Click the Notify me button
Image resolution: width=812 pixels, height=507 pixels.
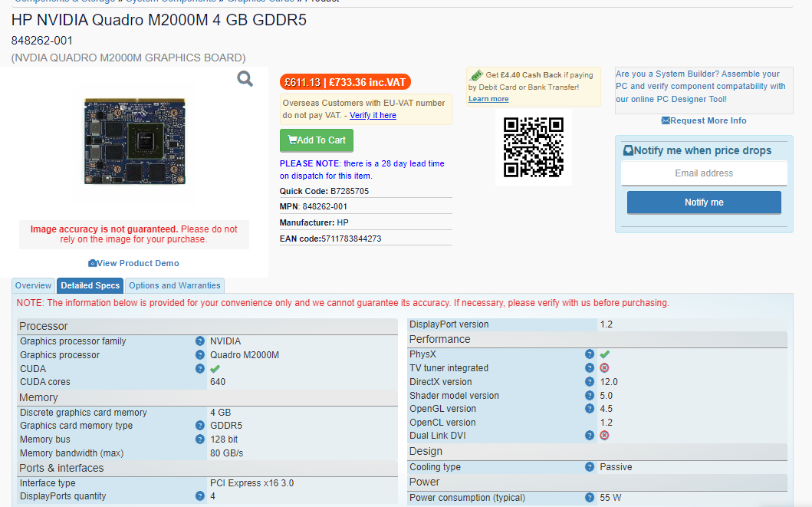[x=704, y=202]
